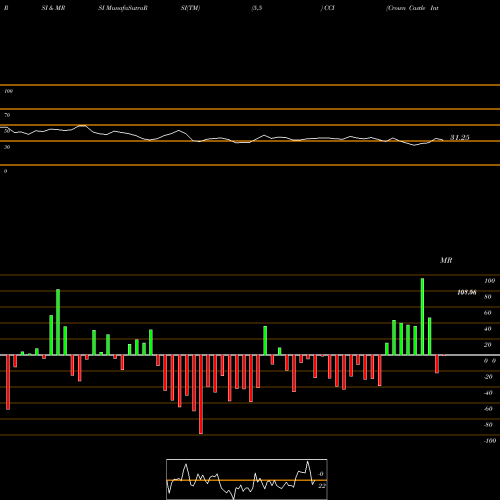Image resolution: width=500 pixels, height=500 pixels.
Task: Click the RSI axis label 70
Action: [x=7, y=115]
